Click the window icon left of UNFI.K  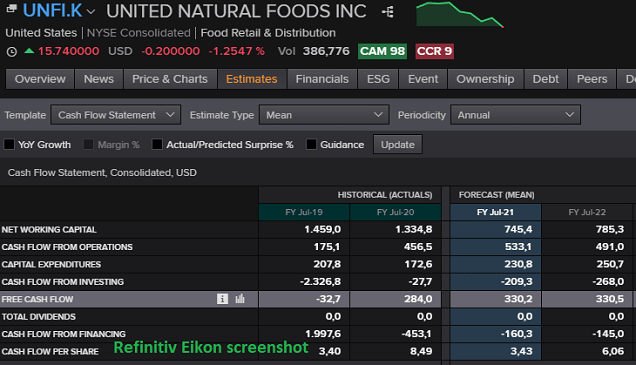click(x=12, y=9)
